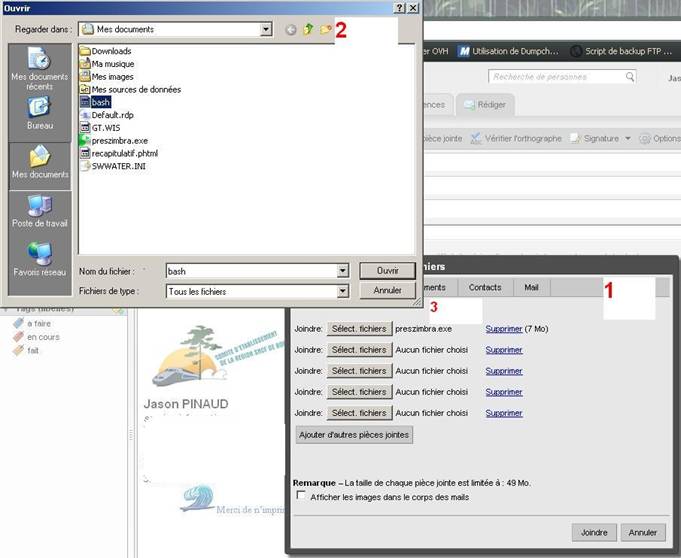Expand the Regarder dans dropdown
681x558 pixels.
pyautogui.click(x=266, y=29)
